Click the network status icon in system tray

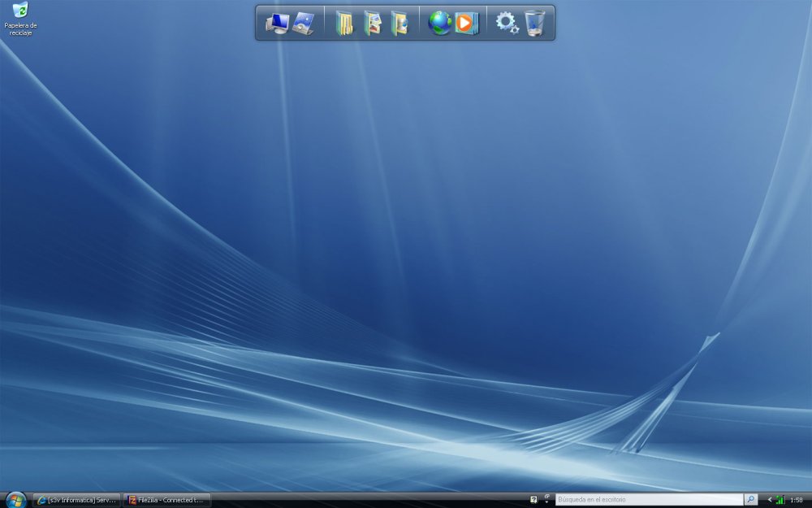(780, 500)
